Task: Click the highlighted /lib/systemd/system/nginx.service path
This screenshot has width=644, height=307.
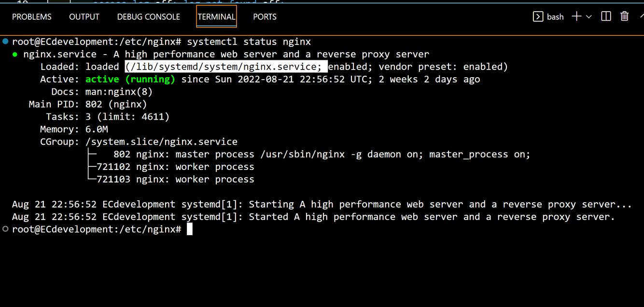Action: point(226,67)
